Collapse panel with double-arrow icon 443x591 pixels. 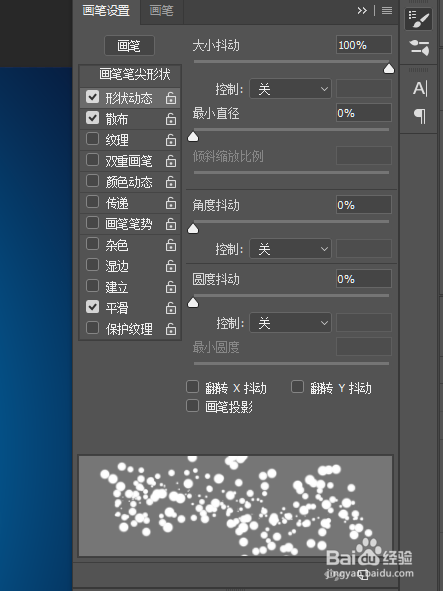(x=362, y=11)
